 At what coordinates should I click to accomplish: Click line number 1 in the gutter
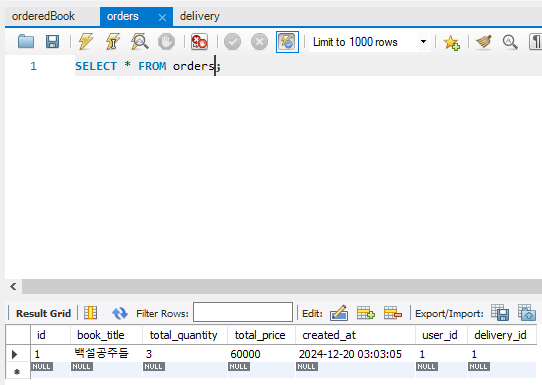(33, 66)
